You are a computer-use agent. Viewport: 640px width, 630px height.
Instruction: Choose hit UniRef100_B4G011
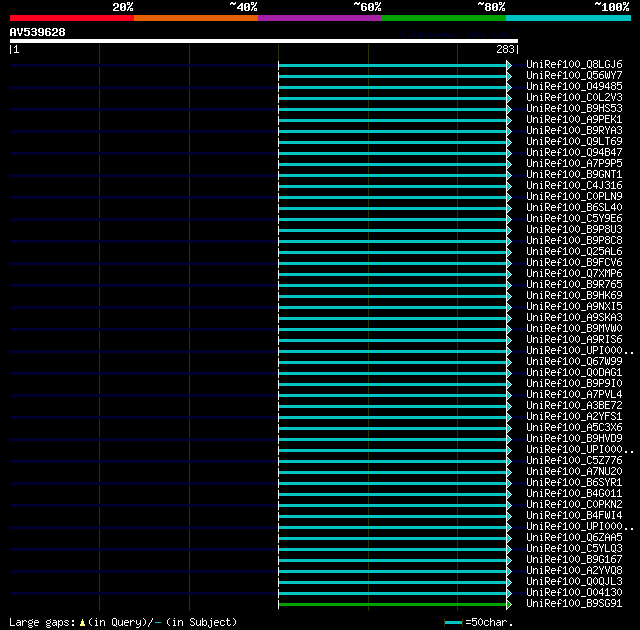click(x=574, y=494)
